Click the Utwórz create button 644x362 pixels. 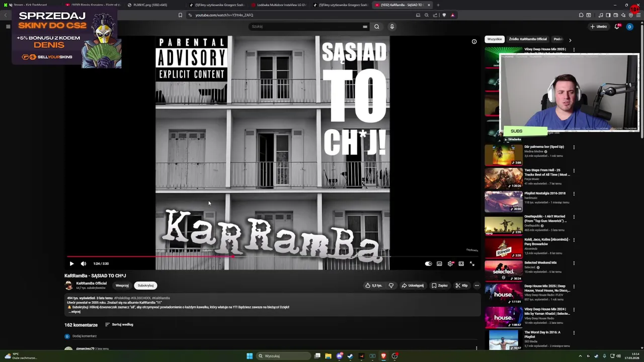click(599, 27)
